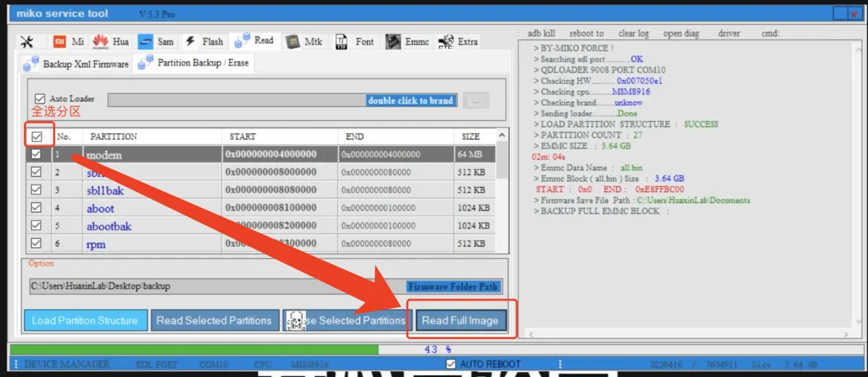
Task: Click the clear log menu item
Action: click(633, 33)
